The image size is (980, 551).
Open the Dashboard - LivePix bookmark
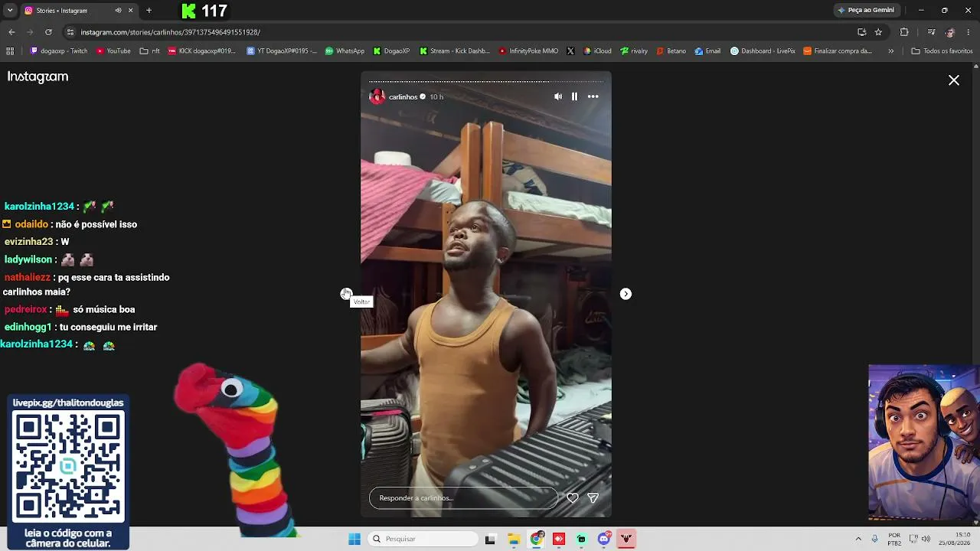click(x=763, y=51)
